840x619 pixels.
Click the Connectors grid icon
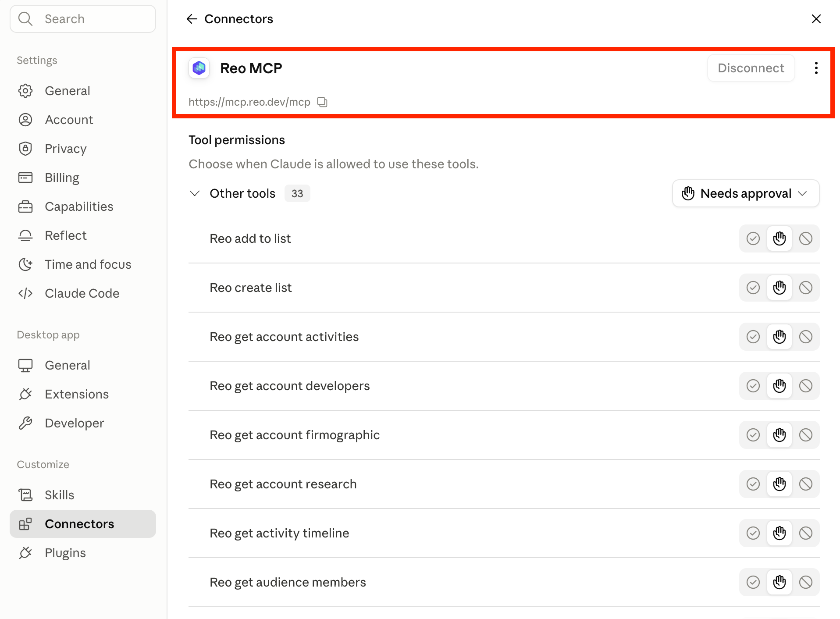(25, 524)
